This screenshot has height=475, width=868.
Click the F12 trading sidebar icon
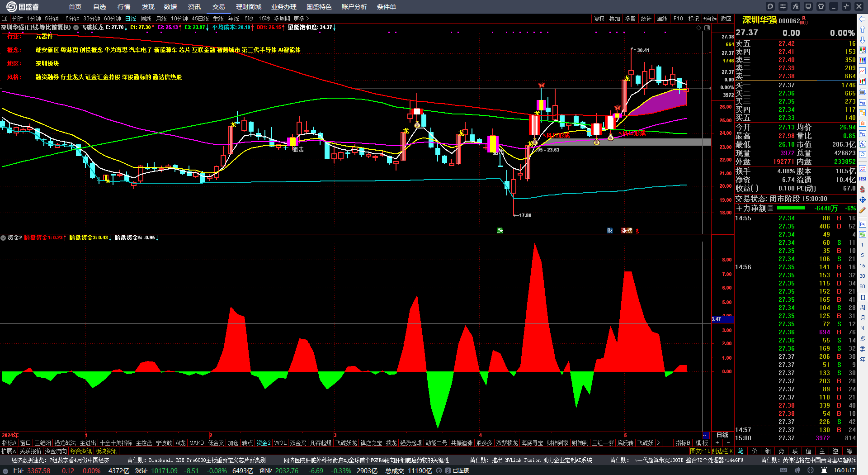(863, 134)
